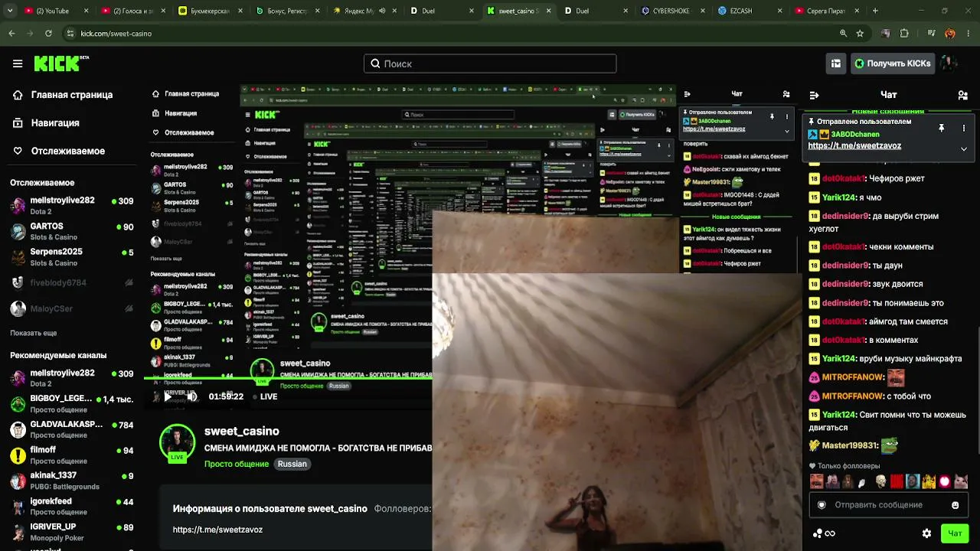This screenshot has width=980, height=551.
Task: Open offline channel MaloyCSer
Action: coord(72,308)
